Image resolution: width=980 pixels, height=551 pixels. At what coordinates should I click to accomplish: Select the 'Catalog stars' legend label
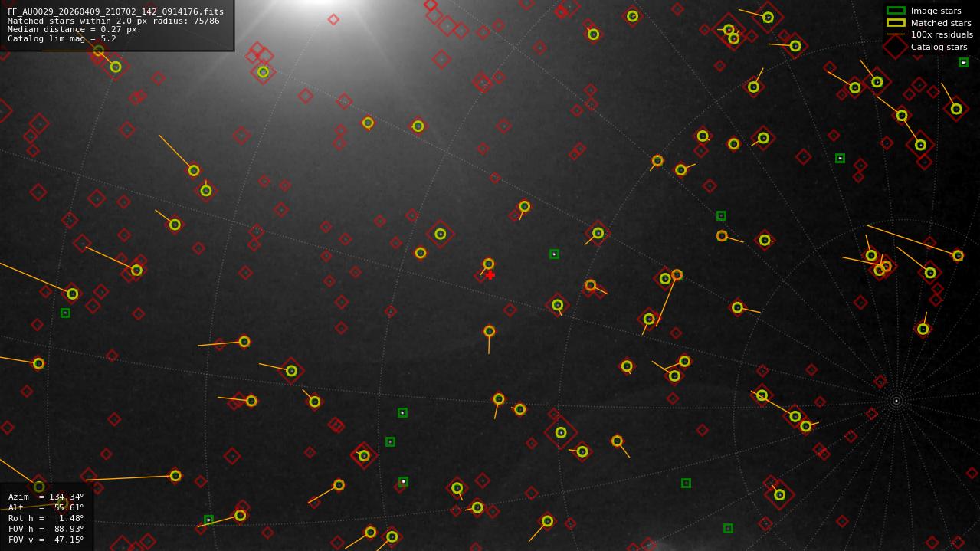click(x=939, y=47)
